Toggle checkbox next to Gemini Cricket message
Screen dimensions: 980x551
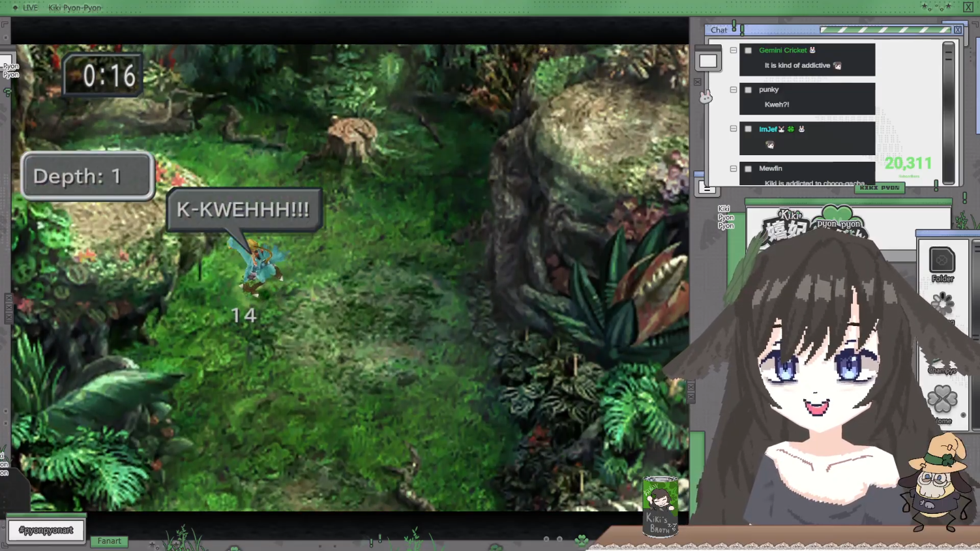click(748, 50)
